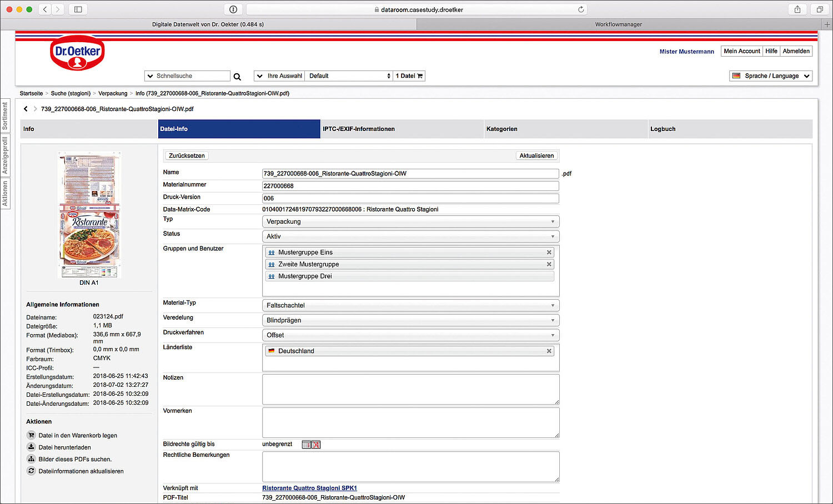Open the Logbuch tab
This screenshot has height=504, width=833.
click(x=730, y=129)
